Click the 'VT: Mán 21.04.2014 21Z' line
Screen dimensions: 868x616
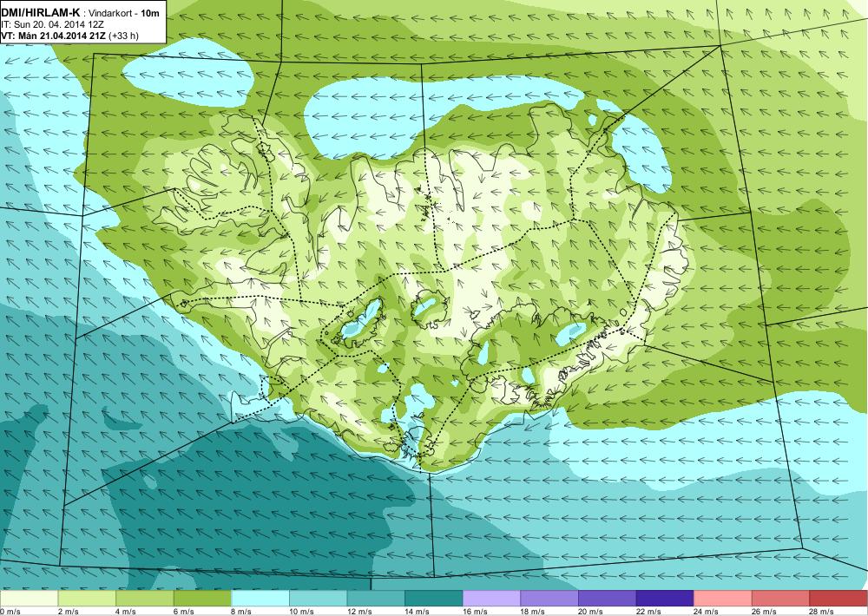54,36
